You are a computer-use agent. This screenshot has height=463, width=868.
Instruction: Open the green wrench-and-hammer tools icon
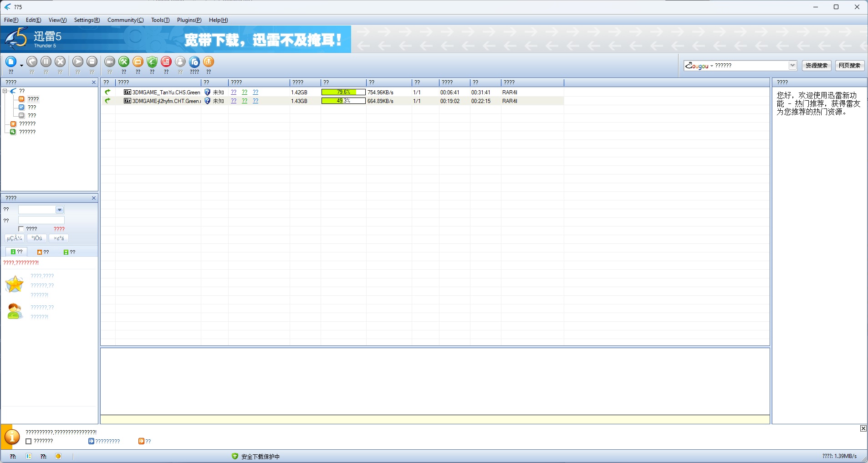(124, 62)
